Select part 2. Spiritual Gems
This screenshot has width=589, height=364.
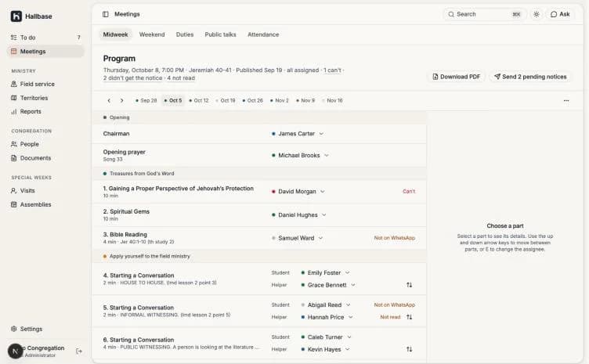click(259, 215)
